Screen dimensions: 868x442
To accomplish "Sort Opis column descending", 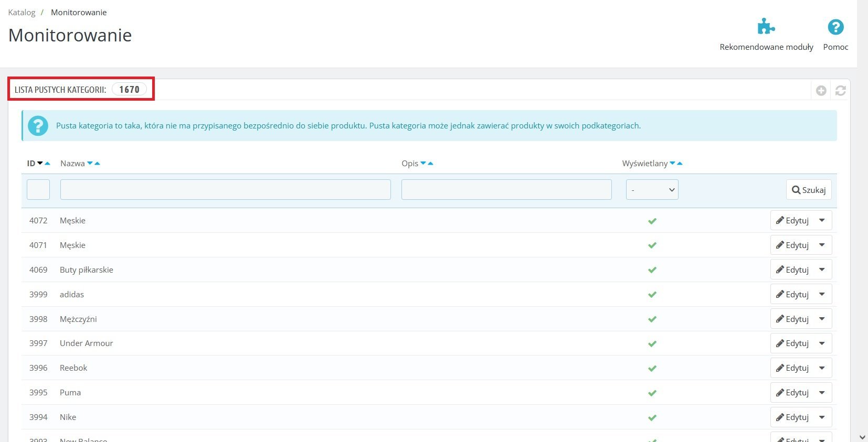I will point(423,163).
